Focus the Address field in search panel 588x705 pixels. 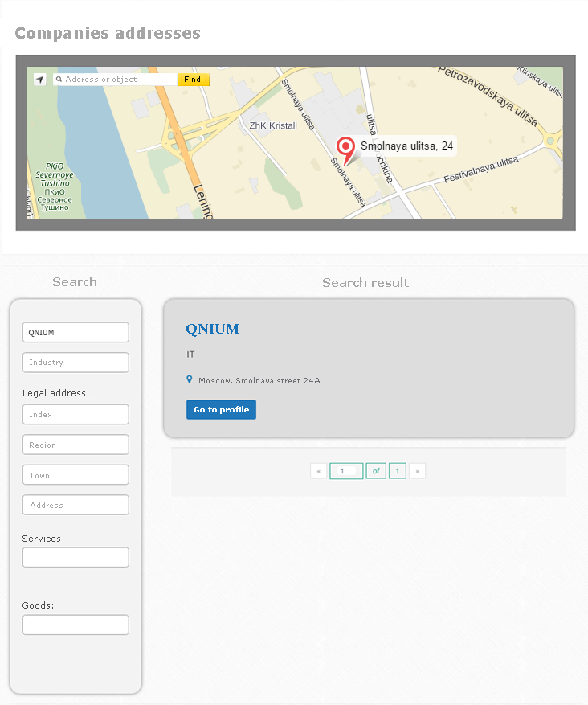(76, 505)
